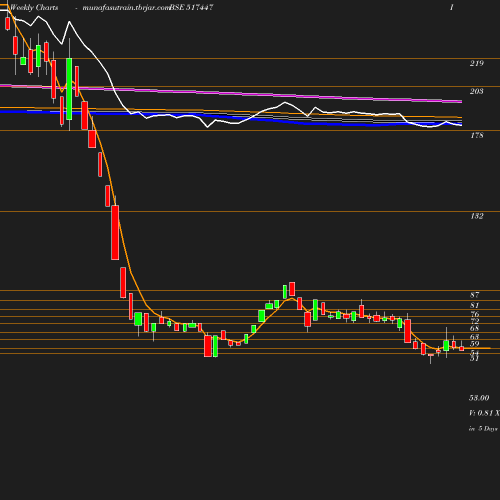Click the 87 price level label
This screenshot has height=500, width=500.
coord(475,295)
